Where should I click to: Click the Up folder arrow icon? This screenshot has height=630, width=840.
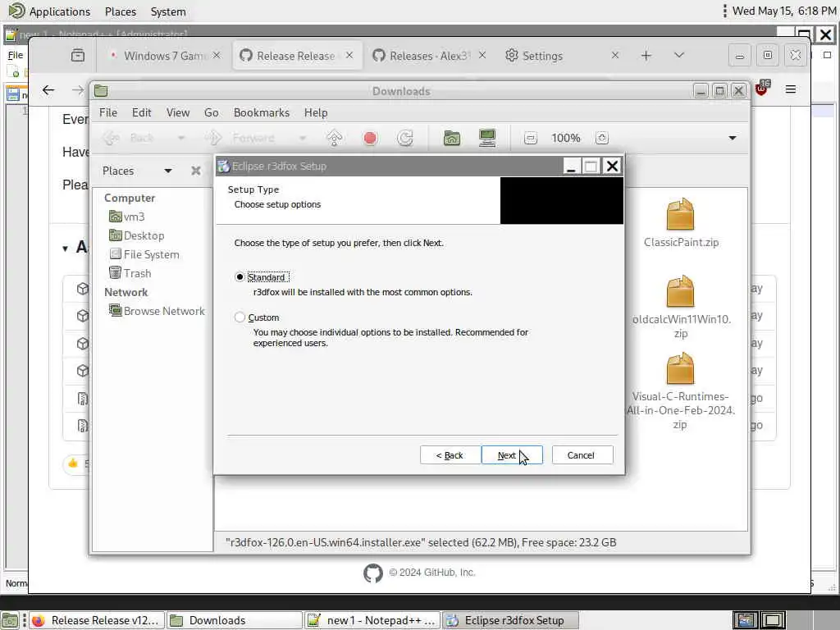335,138
